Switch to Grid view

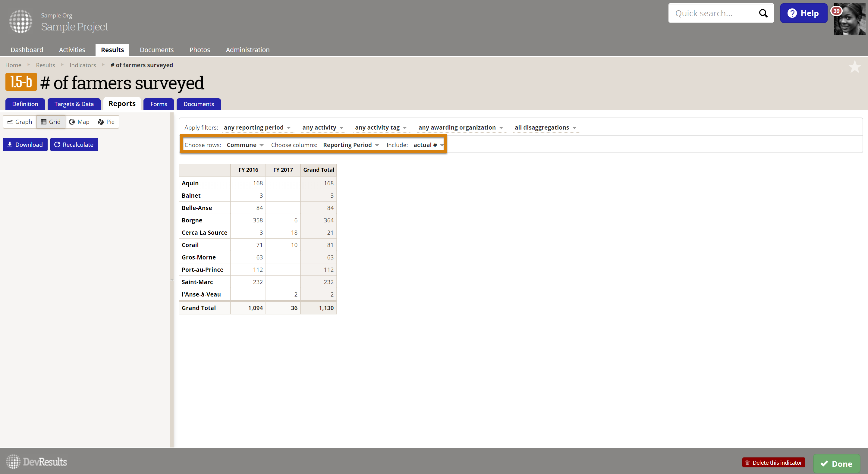(51, 122)
